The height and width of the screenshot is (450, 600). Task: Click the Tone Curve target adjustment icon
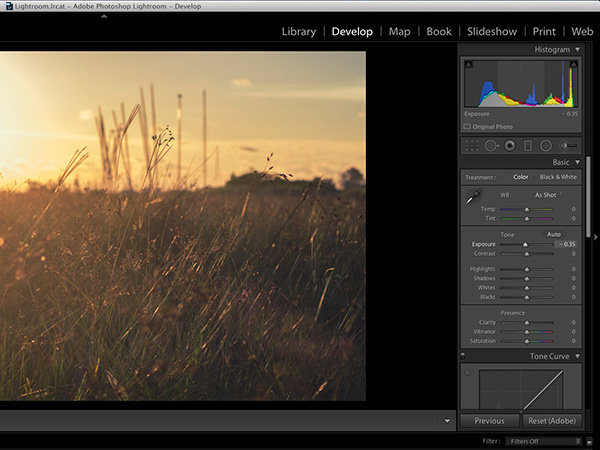coord(467,373)
